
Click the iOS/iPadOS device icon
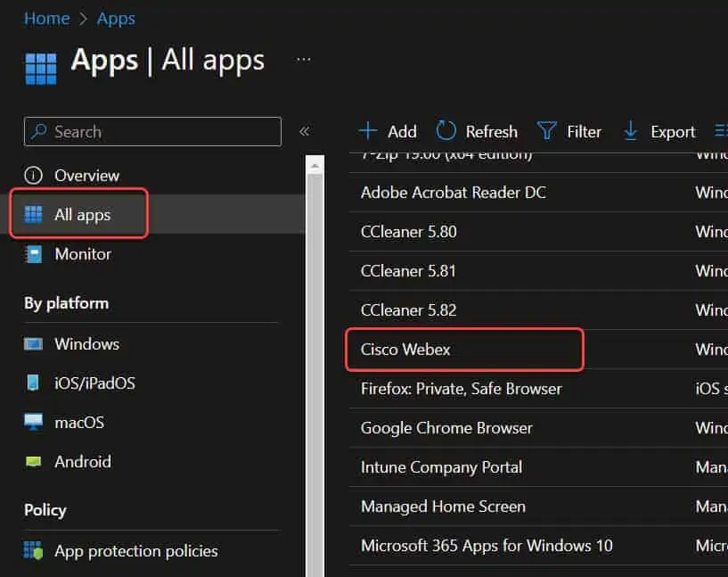click(33, 383)
